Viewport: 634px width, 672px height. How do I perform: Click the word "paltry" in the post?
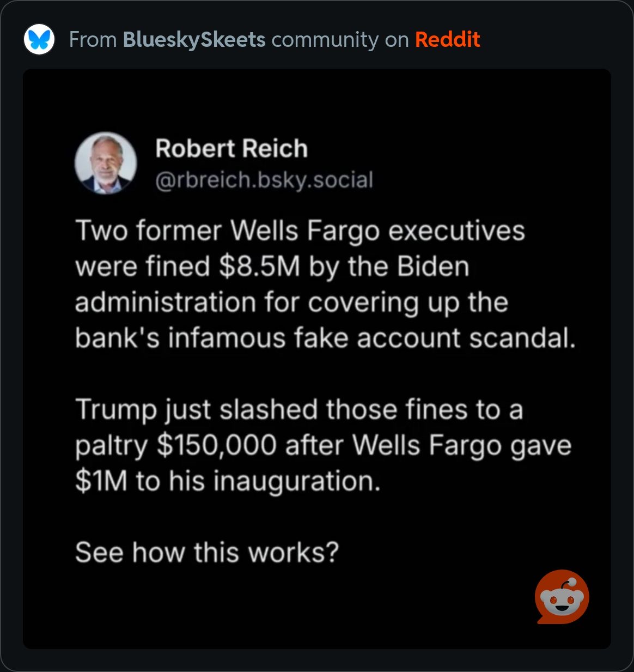(111, 446)
